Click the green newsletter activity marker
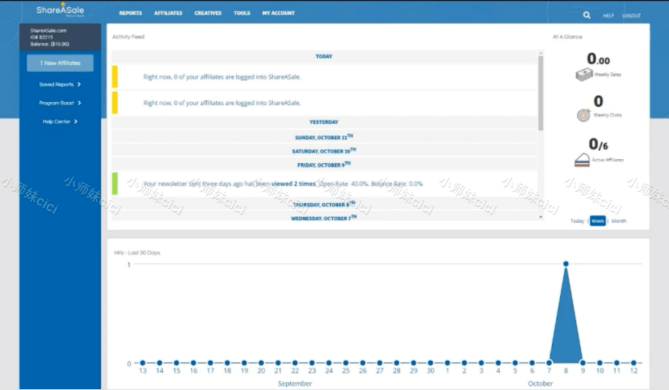 tap(115, 183)
